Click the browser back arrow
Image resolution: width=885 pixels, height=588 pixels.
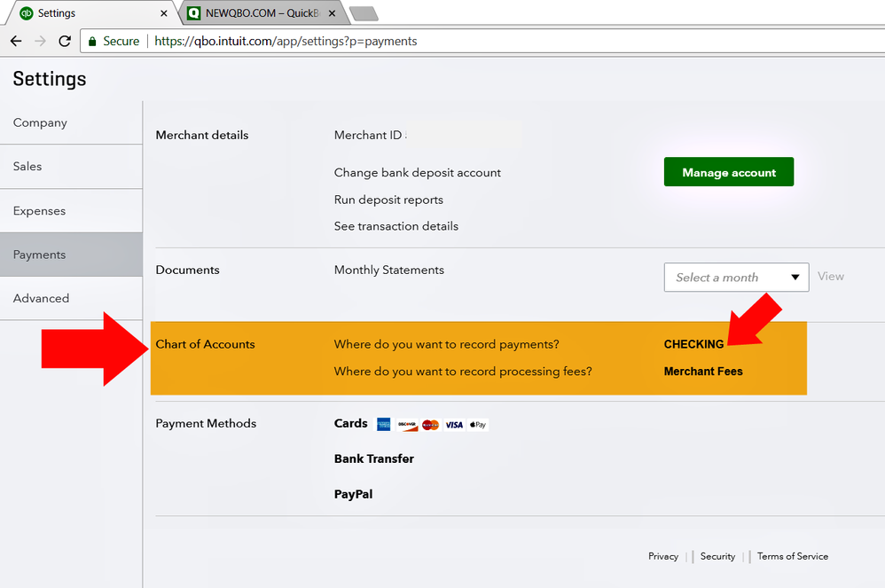(15, 41)
